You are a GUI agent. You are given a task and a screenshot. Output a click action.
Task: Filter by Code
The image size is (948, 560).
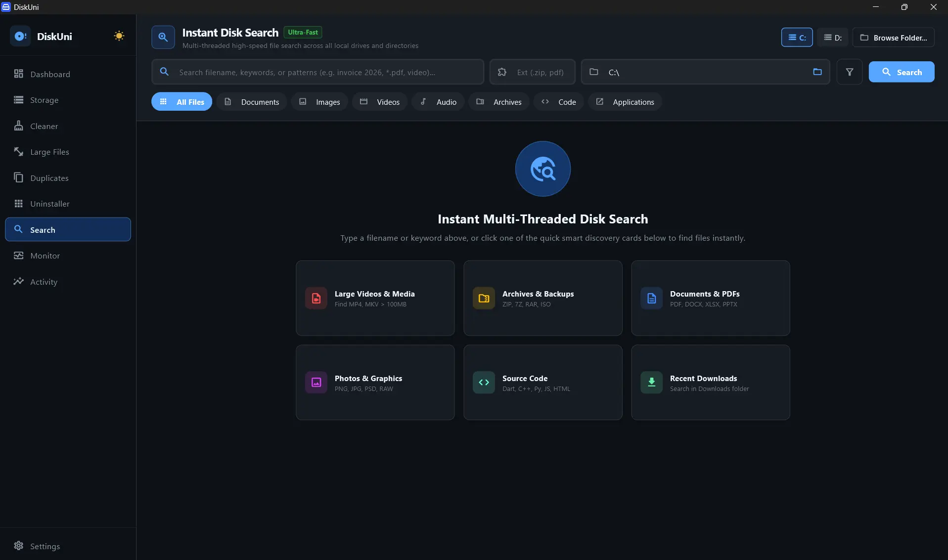pos(558,102)
